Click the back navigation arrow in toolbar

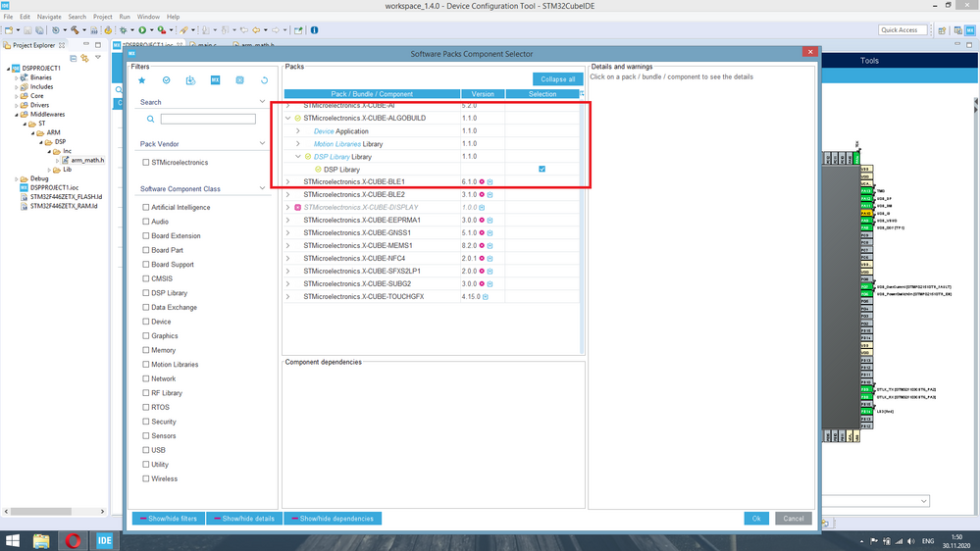pyautogui.click(x=256, y=30)
